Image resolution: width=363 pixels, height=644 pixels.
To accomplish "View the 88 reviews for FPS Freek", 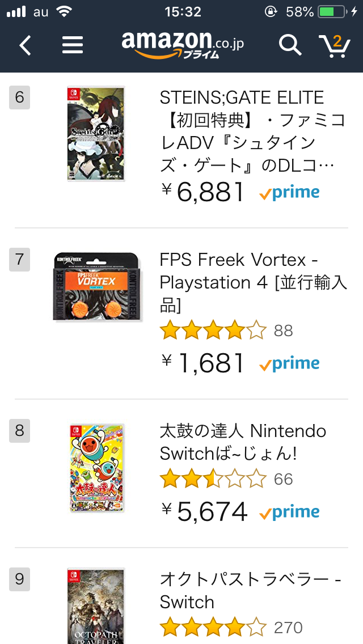I will click(283, 330).
